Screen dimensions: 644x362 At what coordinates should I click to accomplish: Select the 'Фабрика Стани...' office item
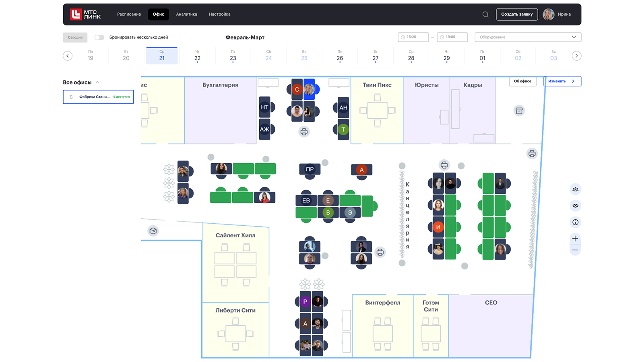coord(98,97)
